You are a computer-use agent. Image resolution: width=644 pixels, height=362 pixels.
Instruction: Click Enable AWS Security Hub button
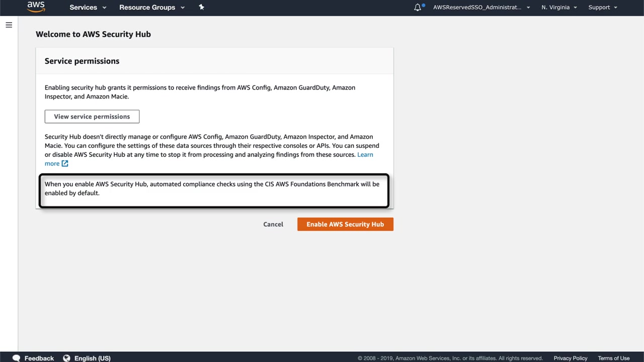point(345,224)
